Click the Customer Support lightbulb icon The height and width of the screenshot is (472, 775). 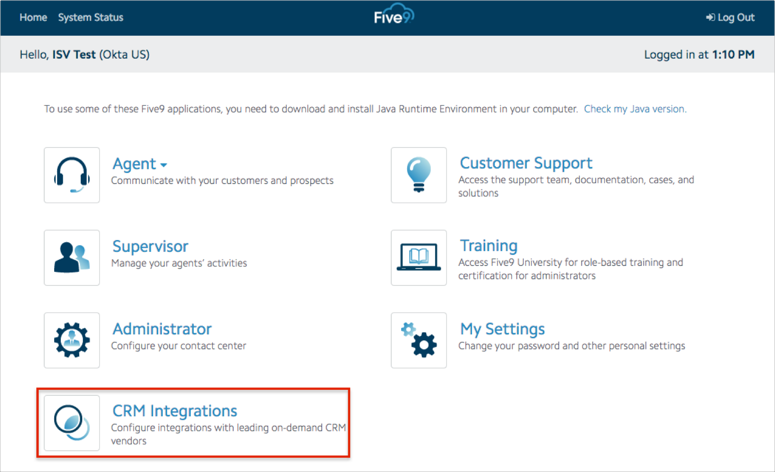tap(419, 175)
